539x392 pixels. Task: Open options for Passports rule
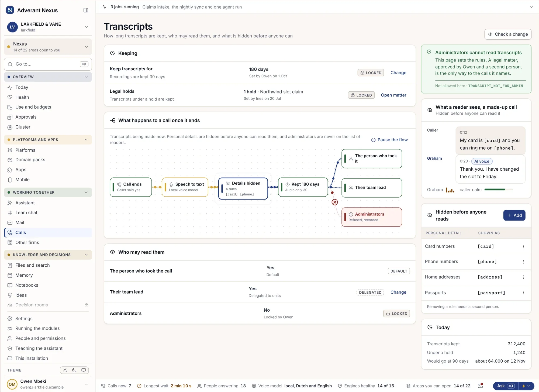523,293
